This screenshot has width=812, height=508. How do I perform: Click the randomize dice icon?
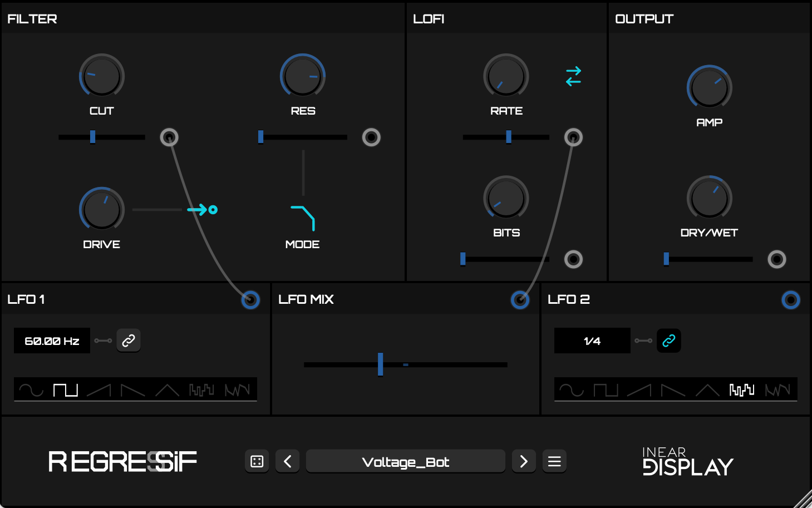257,461
